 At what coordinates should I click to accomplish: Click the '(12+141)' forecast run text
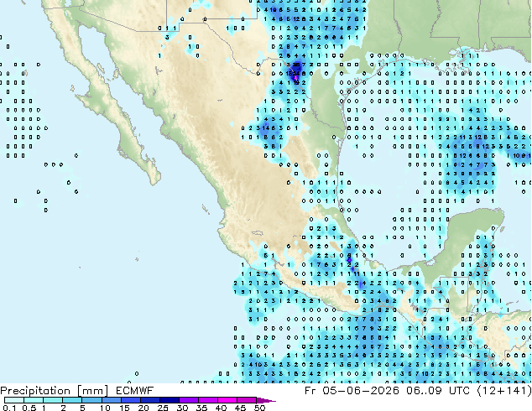point(504,391)
